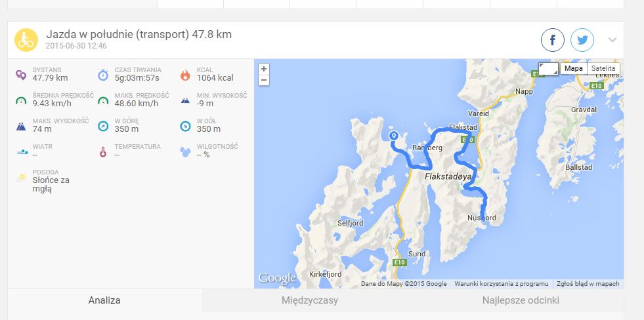This screenshot has width=644, height=320.
Task: Zoom in on the map
Action: (264, 69)
